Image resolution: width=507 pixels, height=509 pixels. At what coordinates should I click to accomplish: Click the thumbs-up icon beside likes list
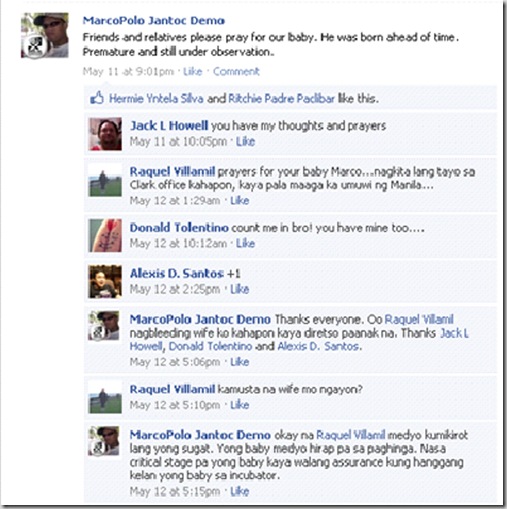pos(97,98)
